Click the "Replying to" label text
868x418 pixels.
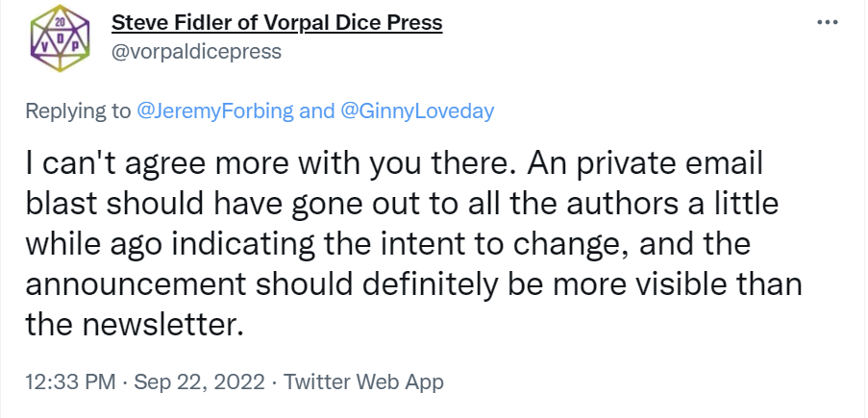[78, 111]
